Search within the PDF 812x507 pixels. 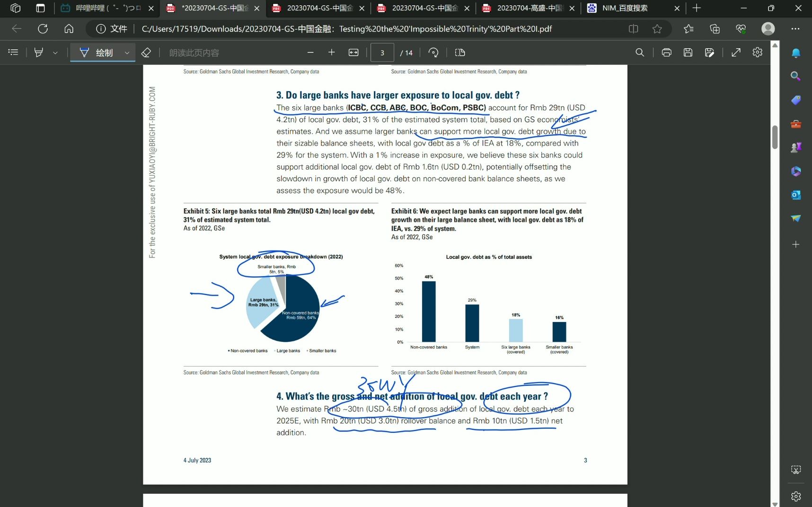click(x=640, y=52)
